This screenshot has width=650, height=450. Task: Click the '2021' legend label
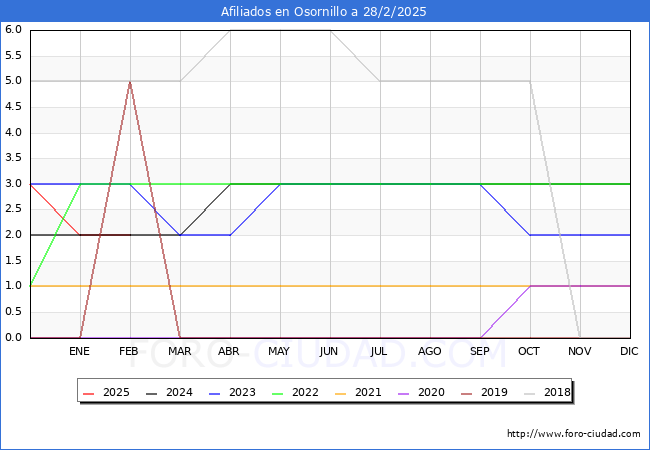368,392
